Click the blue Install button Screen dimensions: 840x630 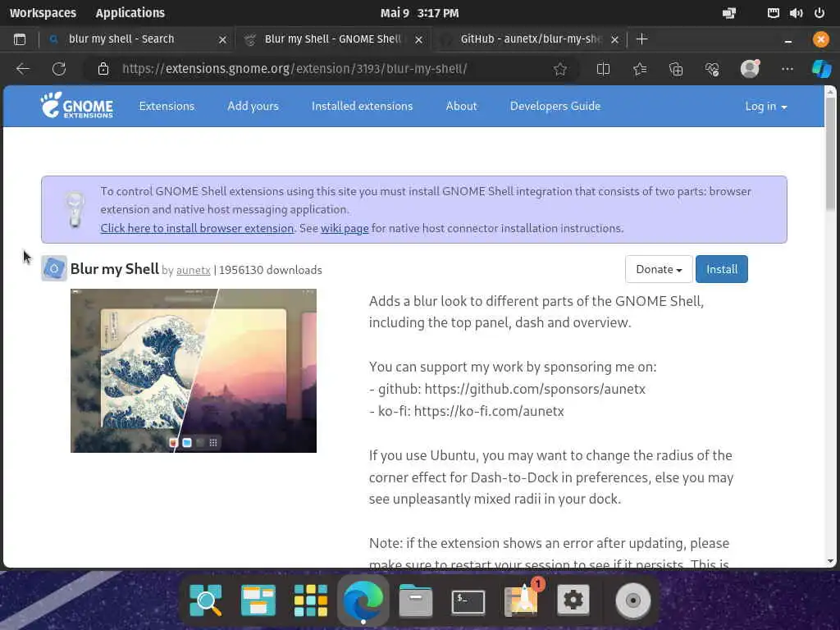click(x=722, y=269)
